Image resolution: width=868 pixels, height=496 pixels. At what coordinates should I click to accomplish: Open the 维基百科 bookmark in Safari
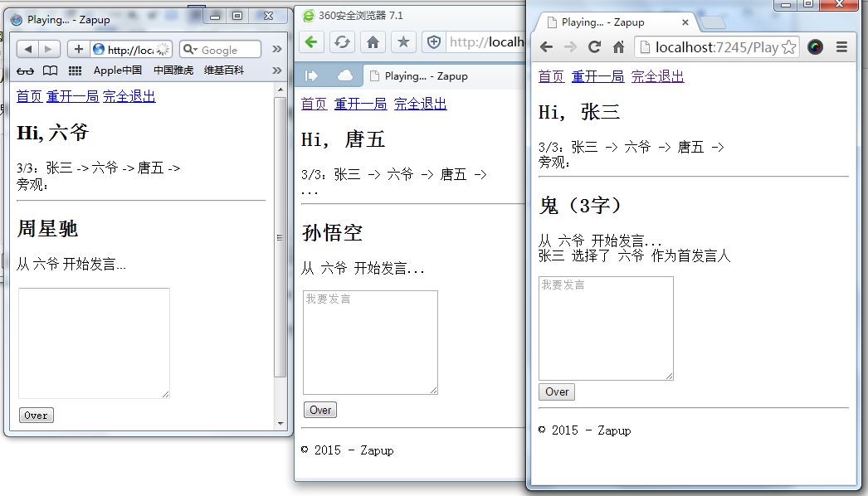(x=224, y=71)
